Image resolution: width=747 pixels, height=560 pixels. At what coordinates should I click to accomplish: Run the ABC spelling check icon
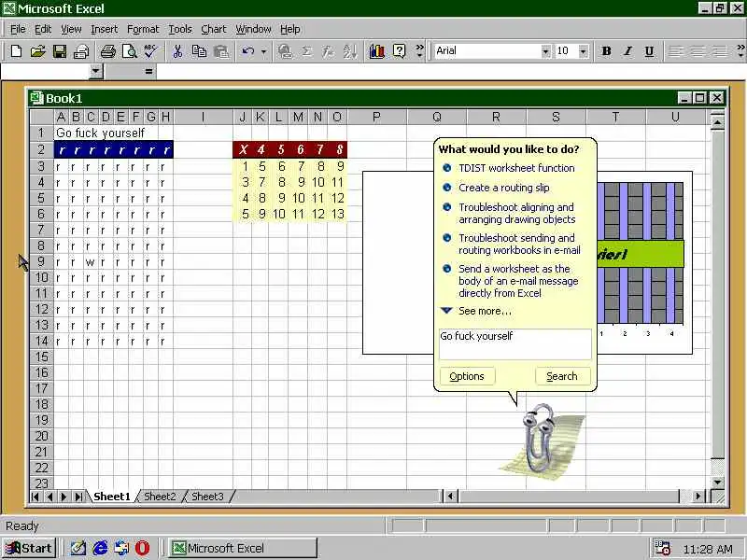pyautogui.click(x=150, y=51)
